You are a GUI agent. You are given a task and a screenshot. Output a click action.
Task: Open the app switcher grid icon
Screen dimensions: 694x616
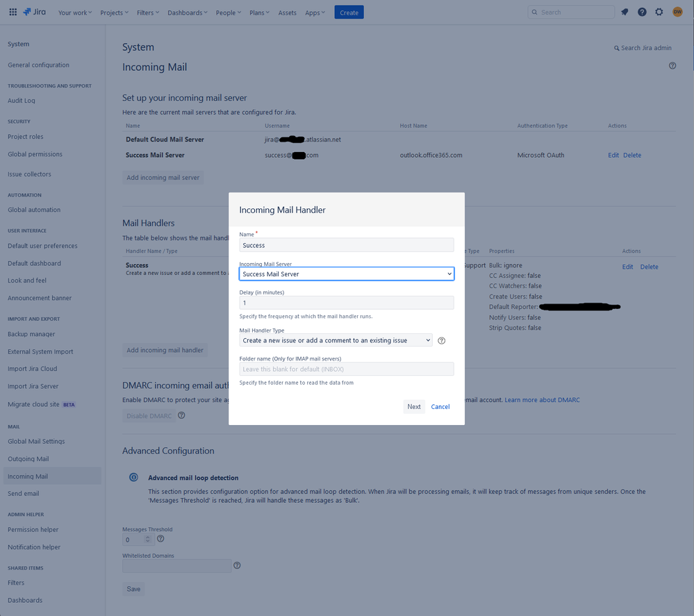13,13
